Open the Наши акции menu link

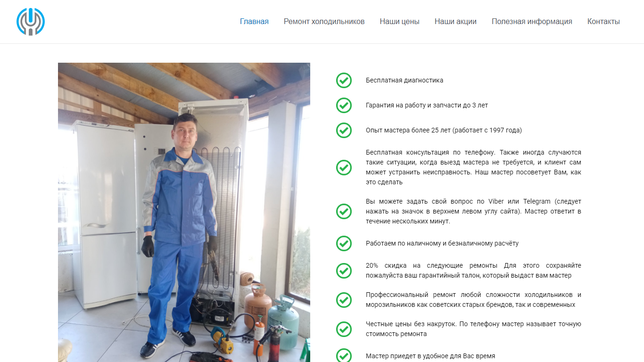pyautogui.click(x=455, y=22)
